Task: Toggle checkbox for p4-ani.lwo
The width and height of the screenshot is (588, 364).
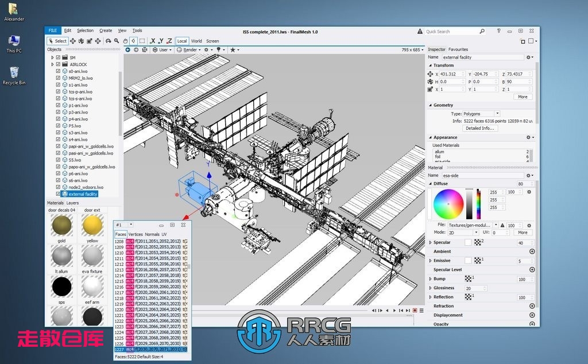Action: (x=58, y=119)
